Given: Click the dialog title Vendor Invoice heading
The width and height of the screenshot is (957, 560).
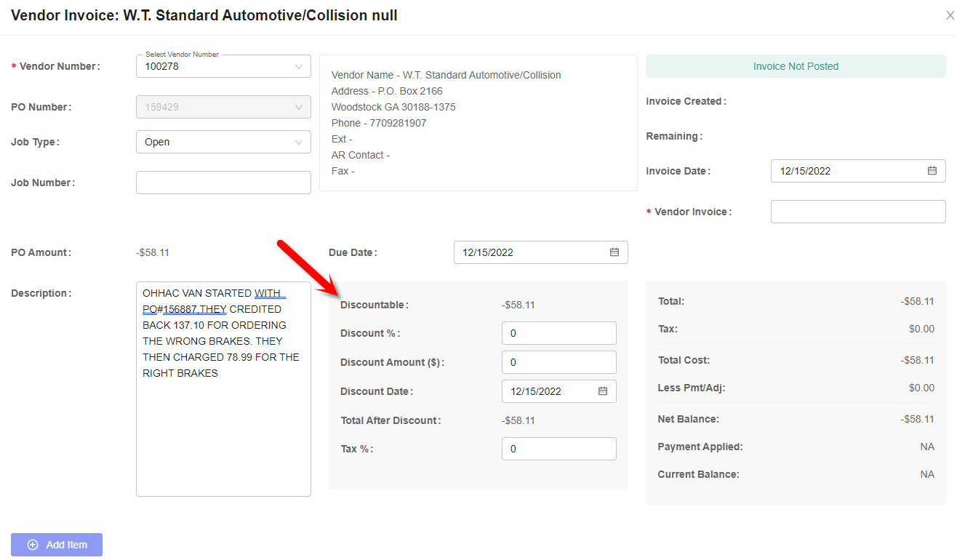Looking at the screenshot, I should (x=204, y=15).
